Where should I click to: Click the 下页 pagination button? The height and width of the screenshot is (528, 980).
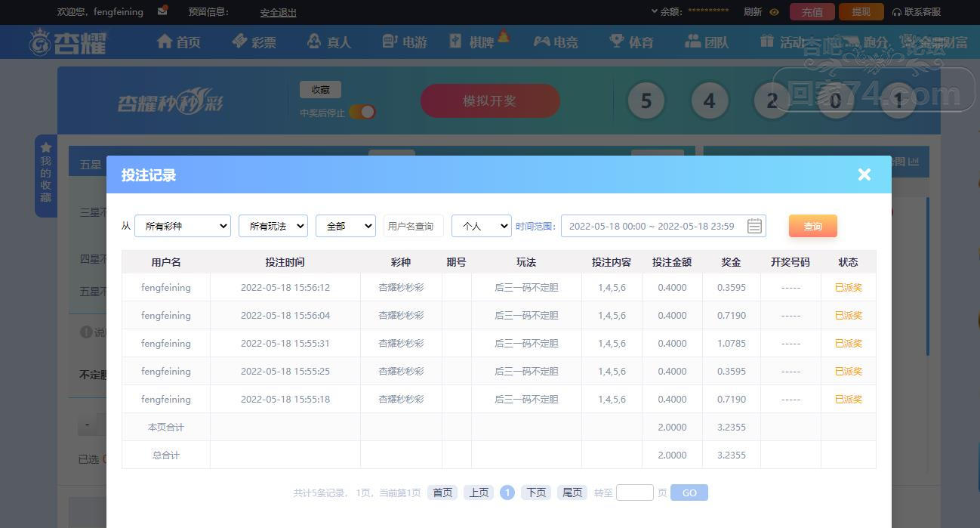536,492
